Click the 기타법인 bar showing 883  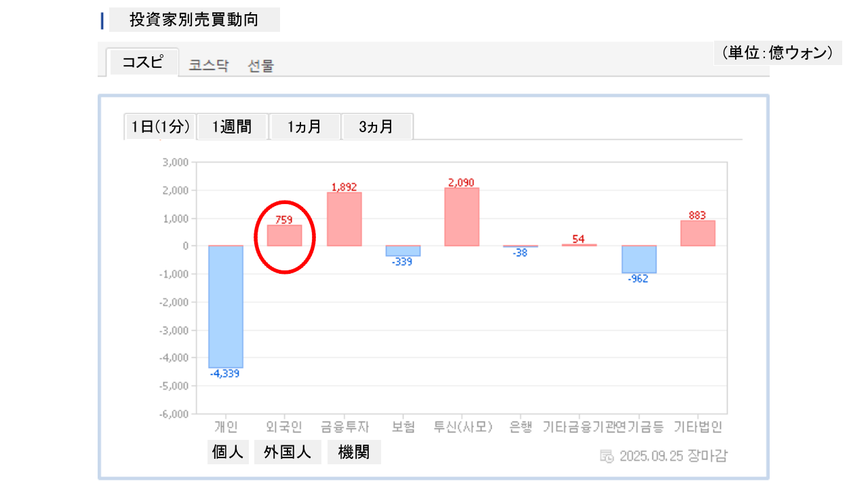pyautogui.click(x=698, y=233)
